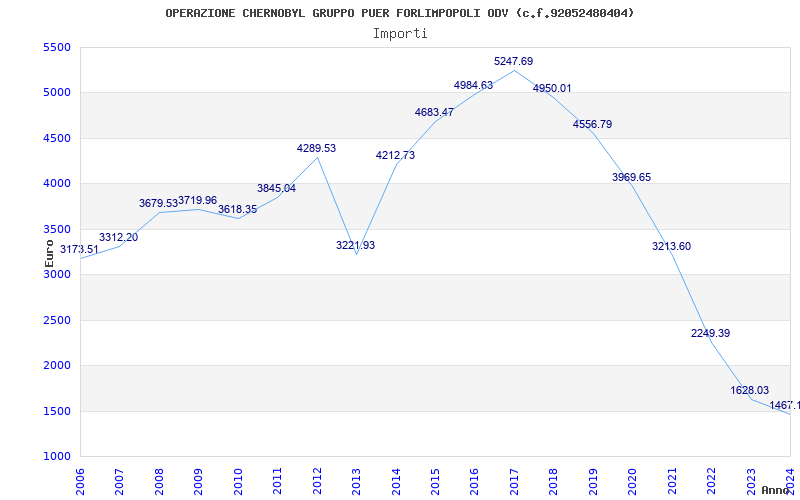
Task: Select the 4950.01 data label
Action: [x=552, y=88]
